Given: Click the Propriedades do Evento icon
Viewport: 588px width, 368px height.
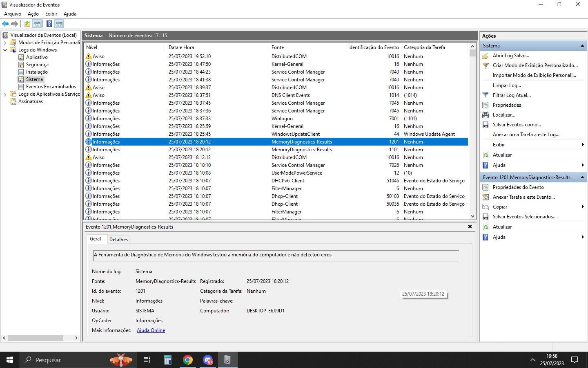Looking at the screenshot, I should 486,187.
